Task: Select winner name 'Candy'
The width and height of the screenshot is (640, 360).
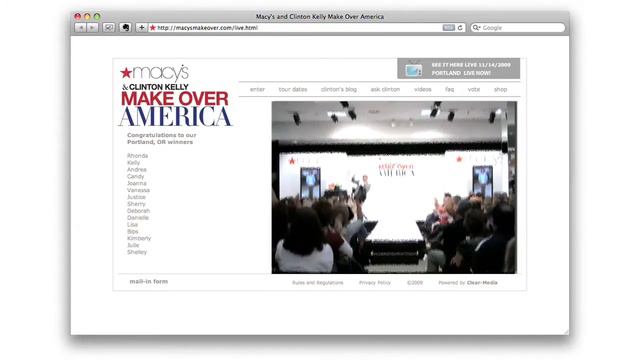Action: (136, 177)
